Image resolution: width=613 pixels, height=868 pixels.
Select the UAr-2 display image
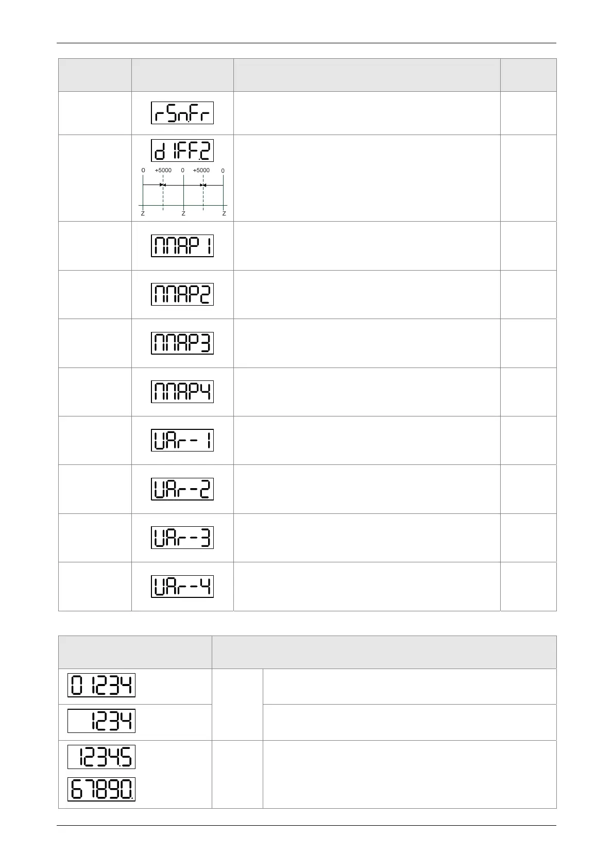click(182, 489)
